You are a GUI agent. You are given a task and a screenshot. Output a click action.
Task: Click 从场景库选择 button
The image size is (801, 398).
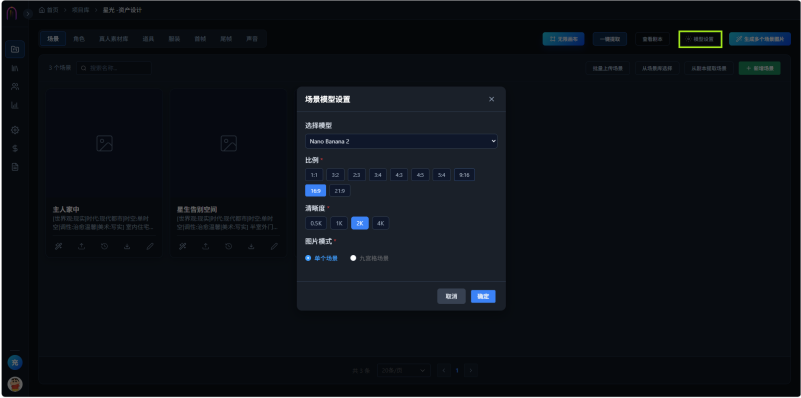pyautogui.click(x=657, y=68)
